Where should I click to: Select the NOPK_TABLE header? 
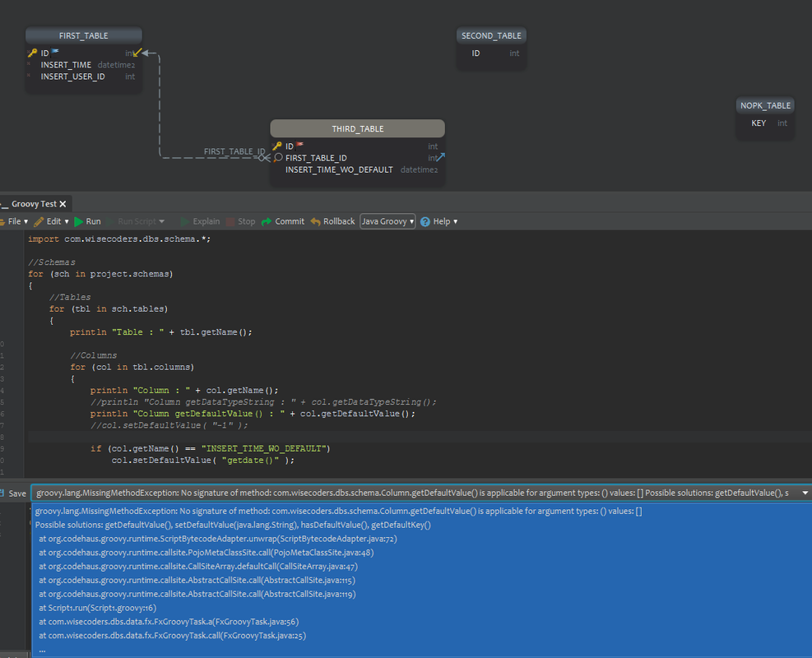(x=765, y=105)
